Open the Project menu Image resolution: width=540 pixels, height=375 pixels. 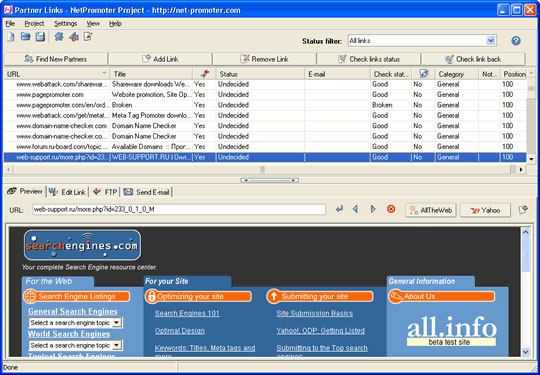34,23
